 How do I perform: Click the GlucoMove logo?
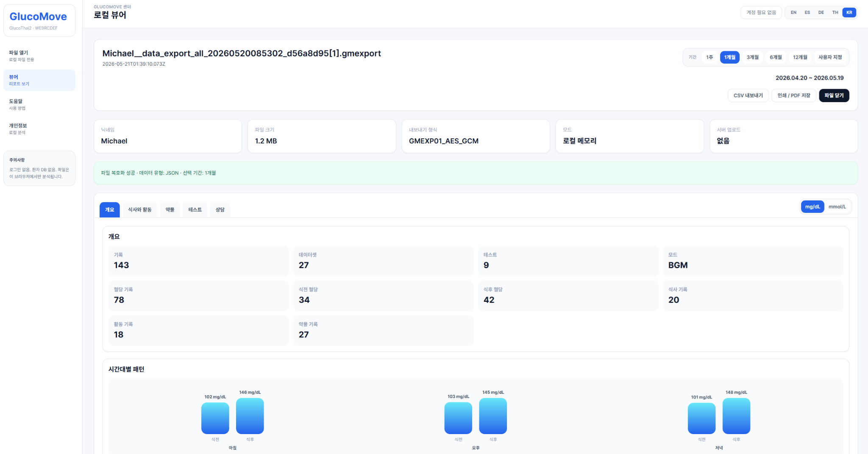(x=38, y=17)
